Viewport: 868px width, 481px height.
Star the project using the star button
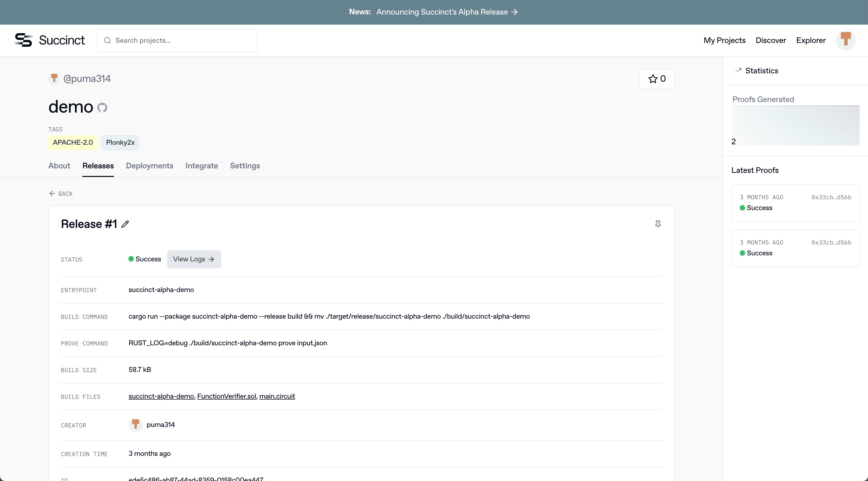[x=657, y=79]
